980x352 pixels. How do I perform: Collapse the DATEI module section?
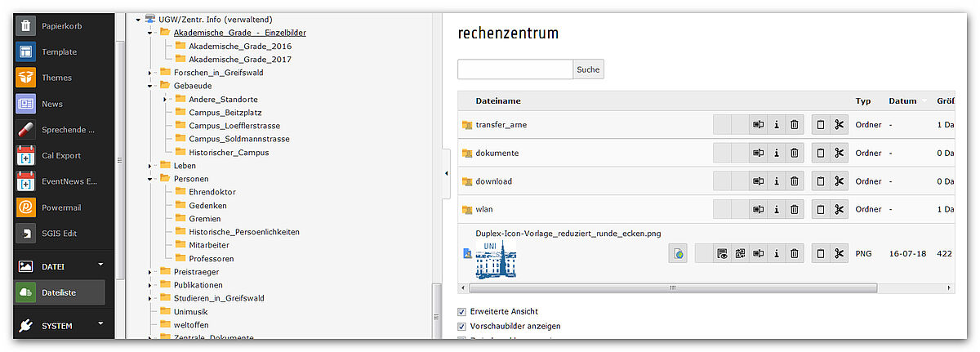tap(100, 265)
